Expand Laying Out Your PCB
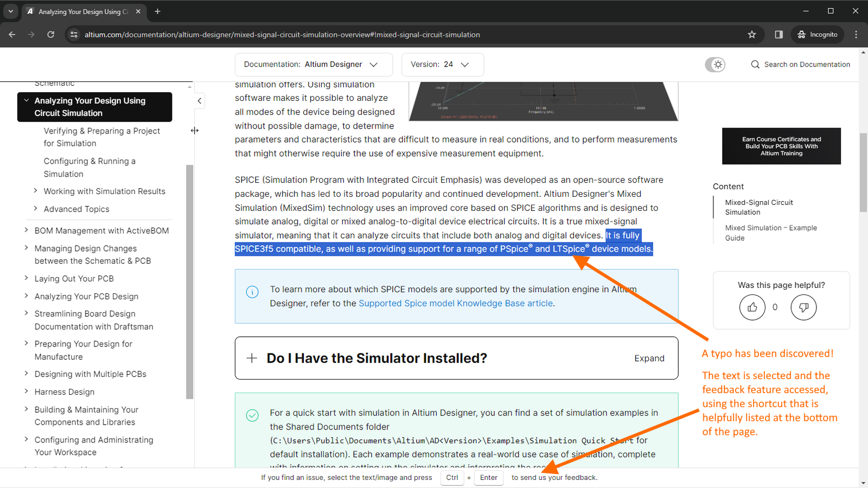 click(26, 278)
